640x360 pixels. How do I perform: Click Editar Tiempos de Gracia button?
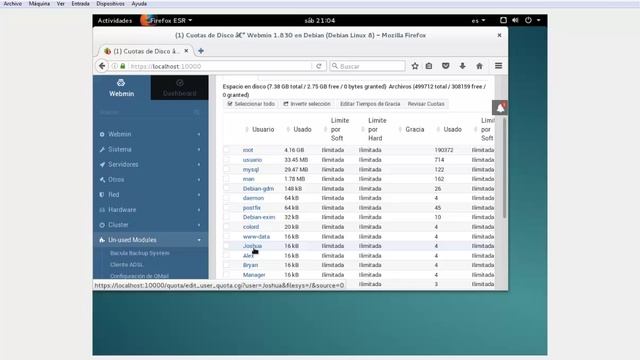coord(370,104)
